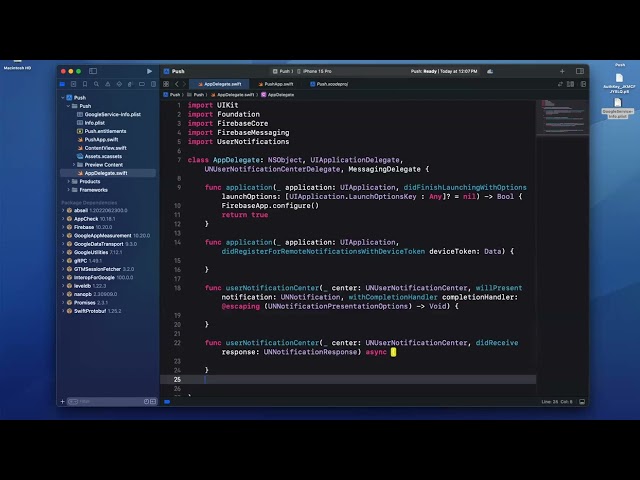Select the GTMSessionFetcher package

pyautogui.click(x=100, y=269)
